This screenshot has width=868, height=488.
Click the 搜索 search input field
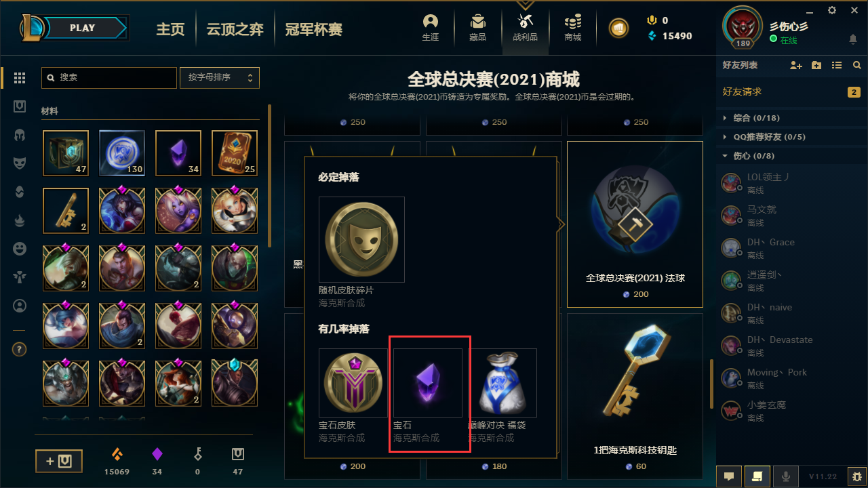(109, 78)
